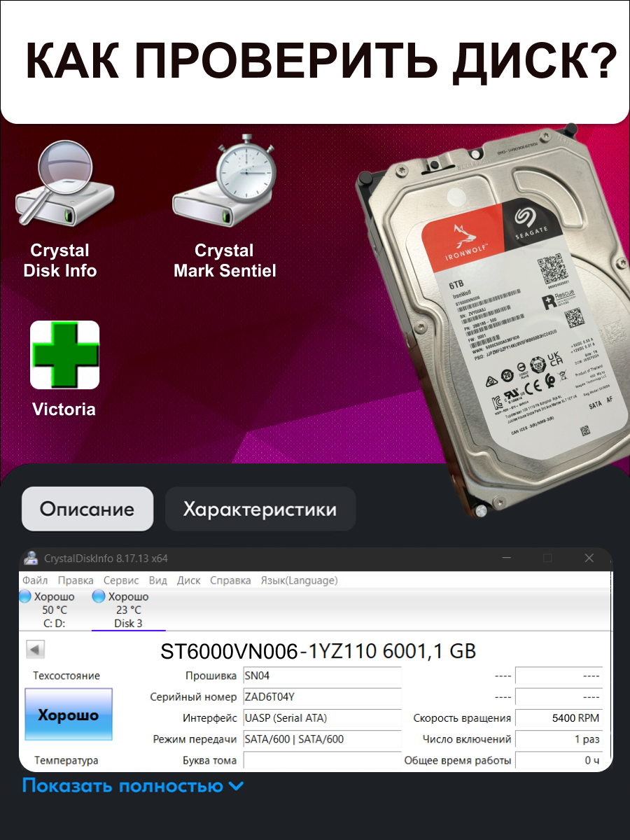Click the ST6000VN006-1YZ110 6001,1 GB model title
630x840 pixels.
click(318, 651)
